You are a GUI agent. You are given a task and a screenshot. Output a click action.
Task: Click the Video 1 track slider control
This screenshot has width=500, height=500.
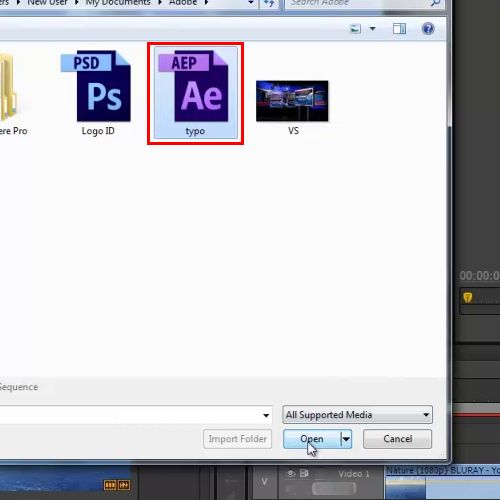334,489
